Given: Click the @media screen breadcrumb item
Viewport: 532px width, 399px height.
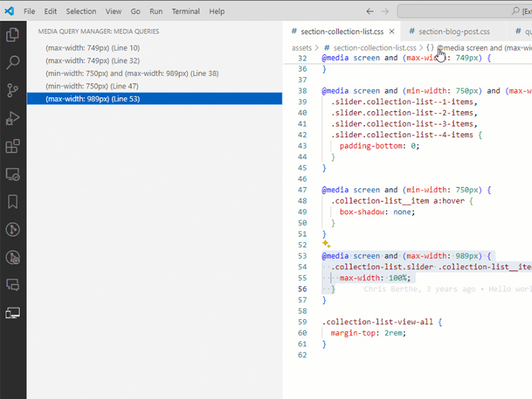Looking at the screenshot, I should [x=479, y=48].
